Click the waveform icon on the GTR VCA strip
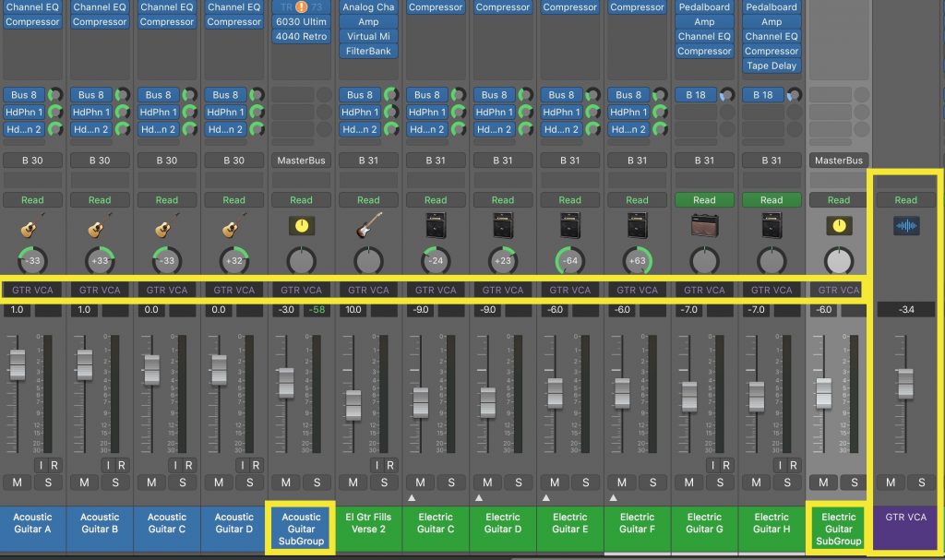The image size is (945, 560). (905, 224)
